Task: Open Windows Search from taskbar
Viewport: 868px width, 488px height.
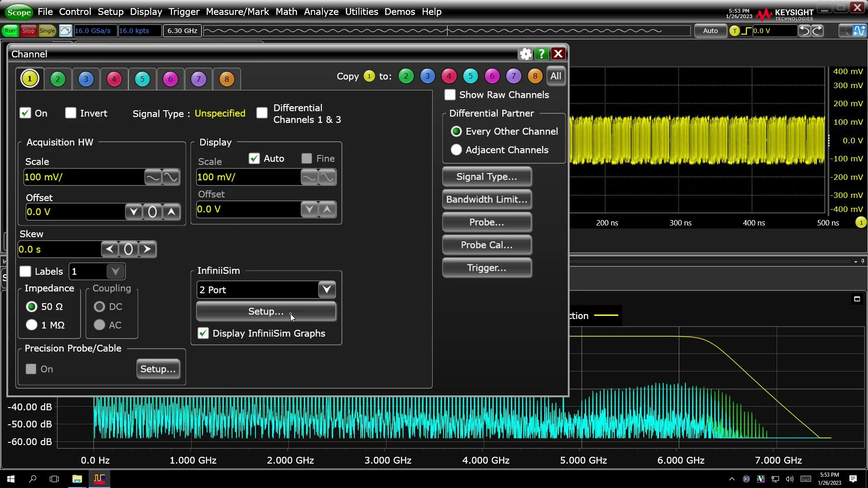Action: [x=33, y=479]
